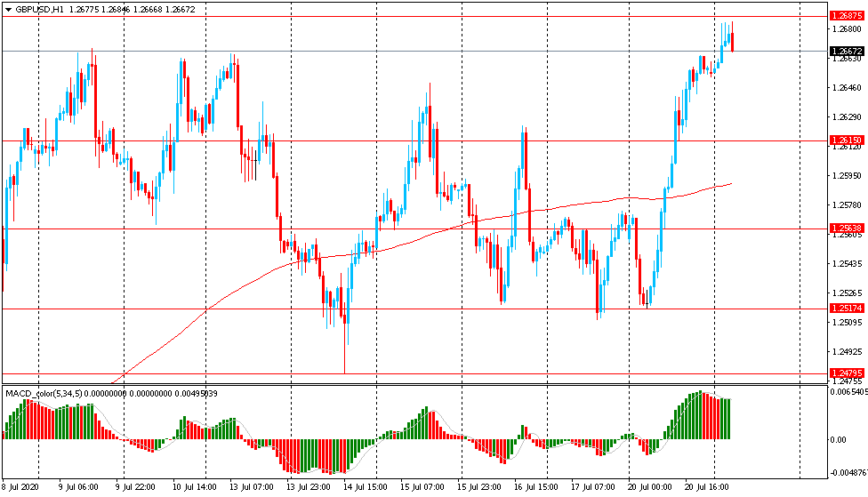
Task: Click the MACD scale 0.00 value
Action: click(x=838, y=439)
